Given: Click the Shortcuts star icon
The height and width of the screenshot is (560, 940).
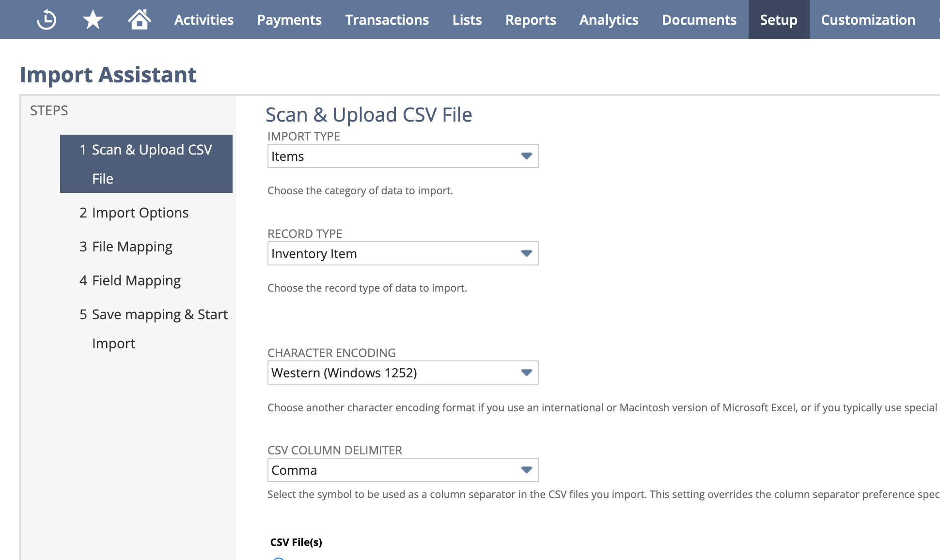Looking at the screenshot, I should (x=93, y=20).
